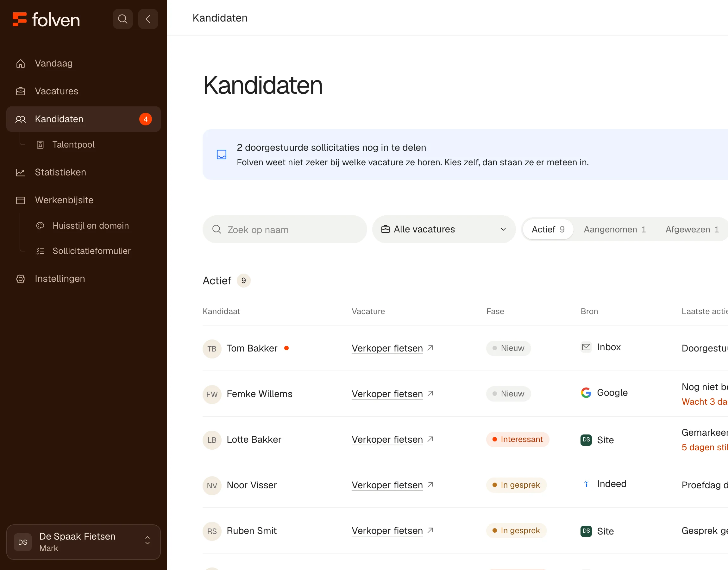
Task: Click the Interessant badge for Lotte Bakker
Action: click(518, 440)
